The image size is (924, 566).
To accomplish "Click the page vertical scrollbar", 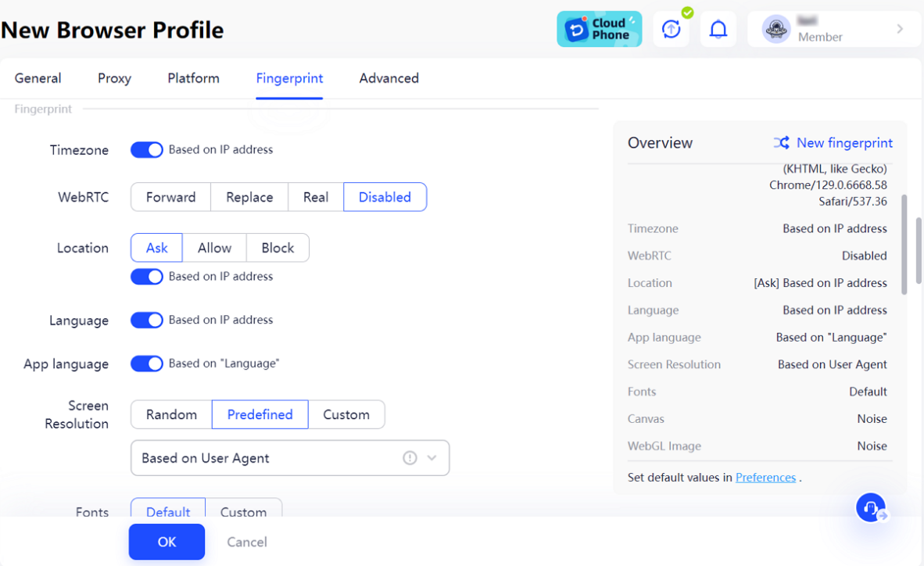I will 918,251.
